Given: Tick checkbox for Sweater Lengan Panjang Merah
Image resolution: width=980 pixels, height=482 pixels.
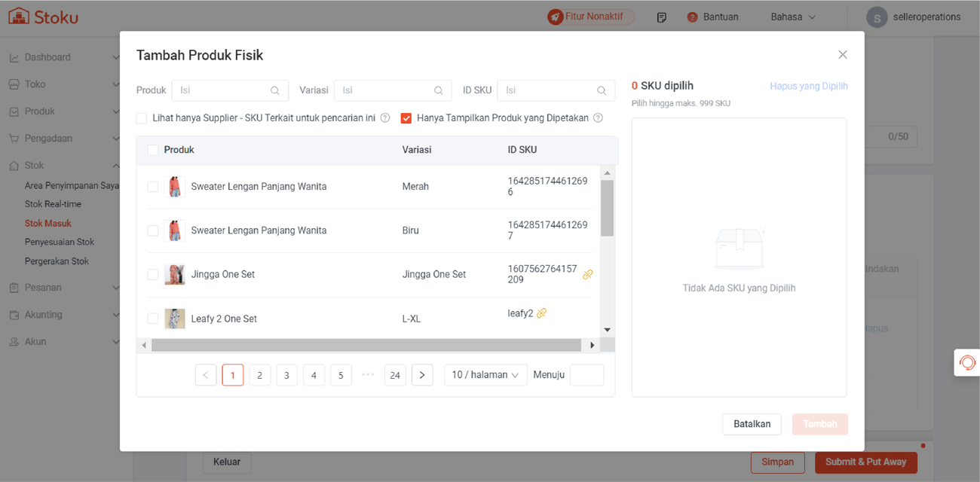Looking at the screenshot, I should (x=153, y=187).
